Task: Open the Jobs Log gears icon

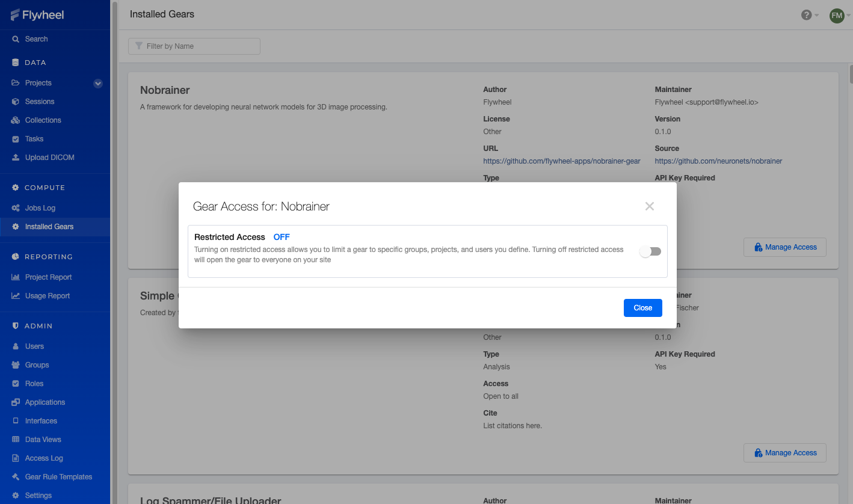Action: coord(16,208)
